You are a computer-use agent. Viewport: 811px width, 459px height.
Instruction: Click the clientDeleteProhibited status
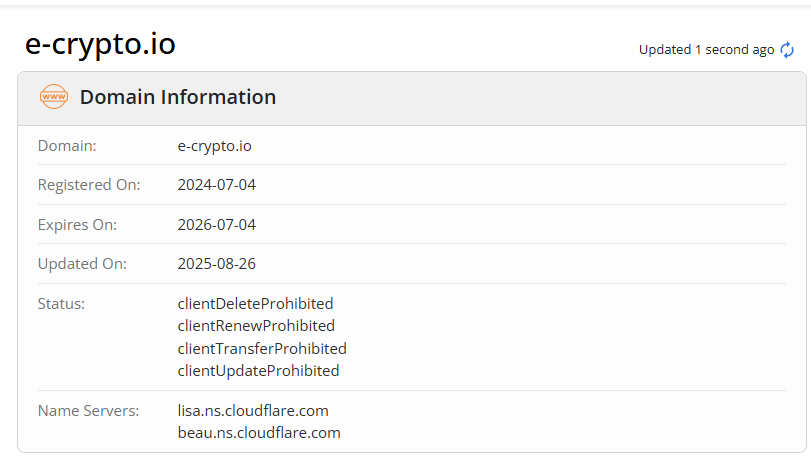pyautogui.click(x=255, y=303)
